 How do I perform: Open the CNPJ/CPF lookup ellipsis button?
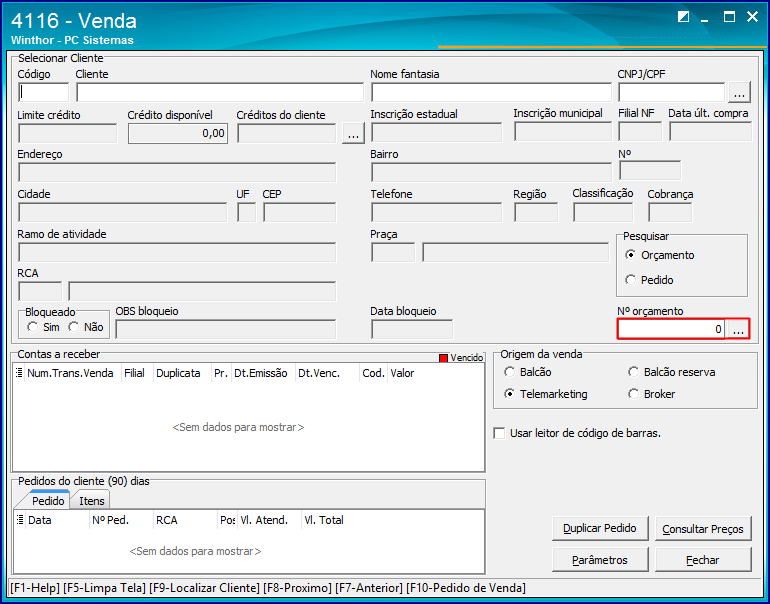click(739, 92)
